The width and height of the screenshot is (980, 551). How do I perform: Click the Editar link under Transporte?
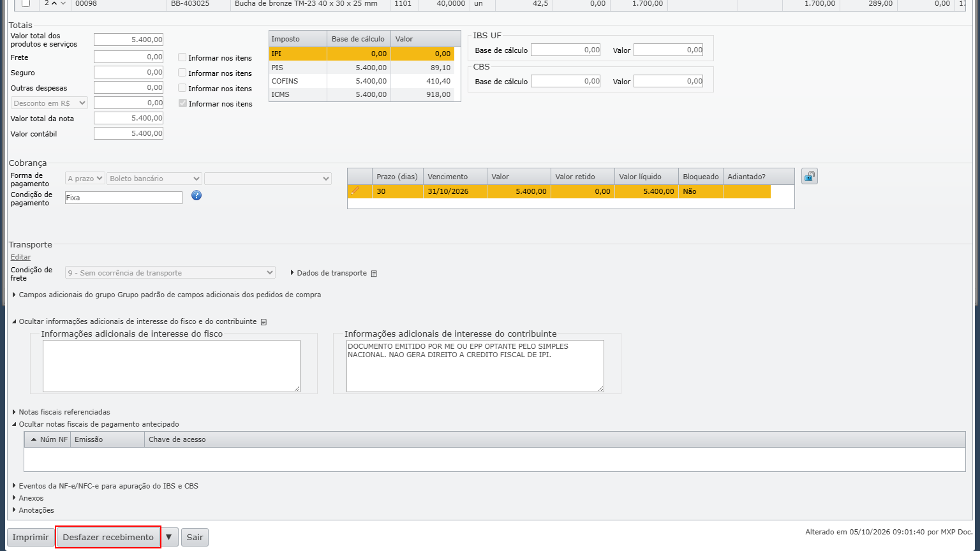point(20,257)
